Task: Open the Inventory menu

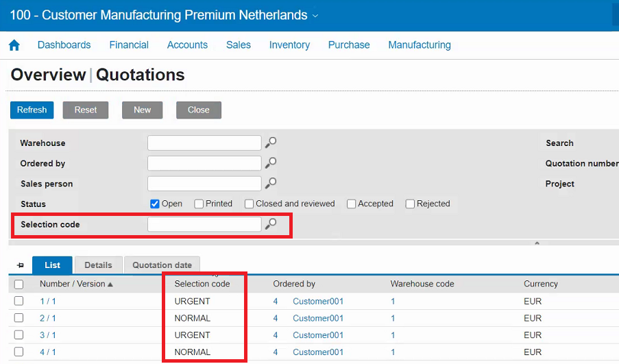Action: pyautogui.click(x=289, y=45)
